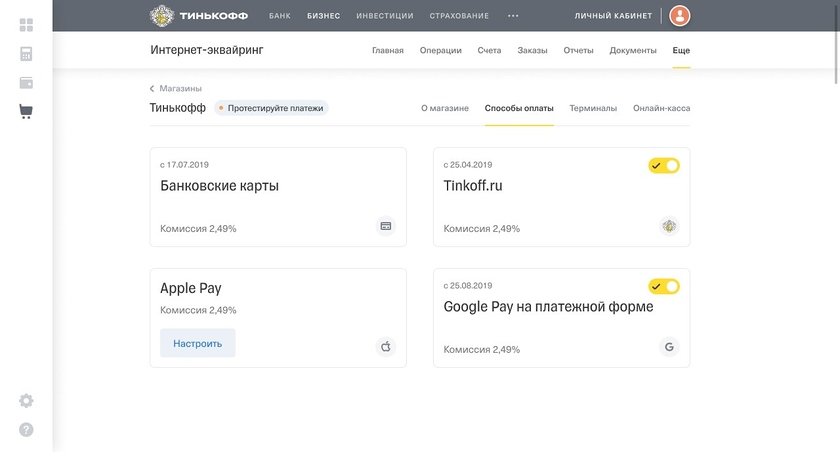
Task: Click the calculator icon in left sidebar
Action: (26, 54)
